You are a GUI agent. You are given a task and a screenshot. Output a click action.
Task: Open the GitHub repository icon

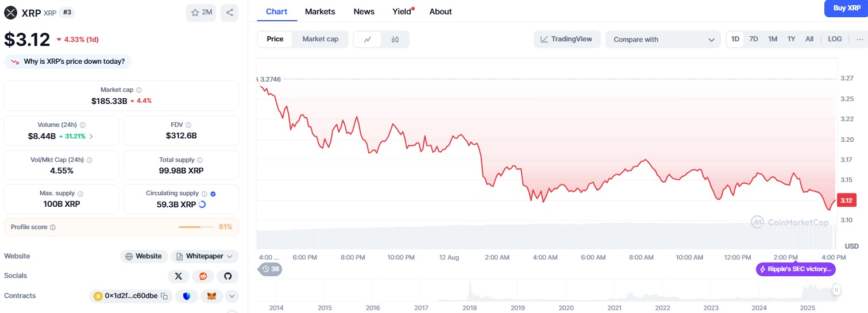[x=227, y=276]
